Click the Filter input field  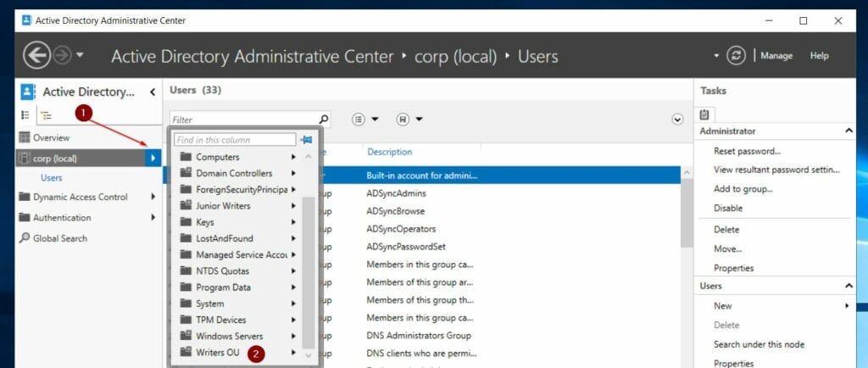[244, 119]
